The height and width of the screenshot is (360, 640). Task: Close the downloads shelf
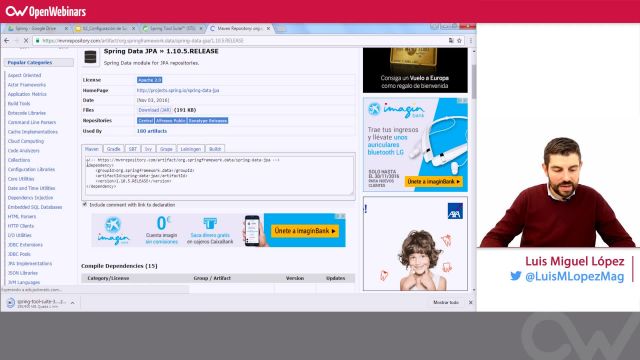coord(471,302)
